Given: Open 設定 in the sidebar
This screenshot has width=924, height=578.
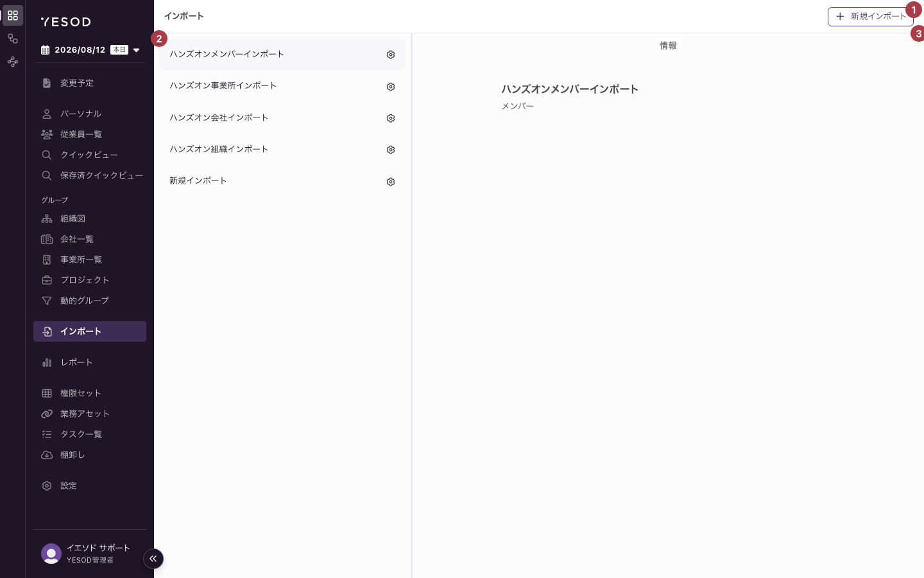Looking at the screenshot, I should point(90,486).
